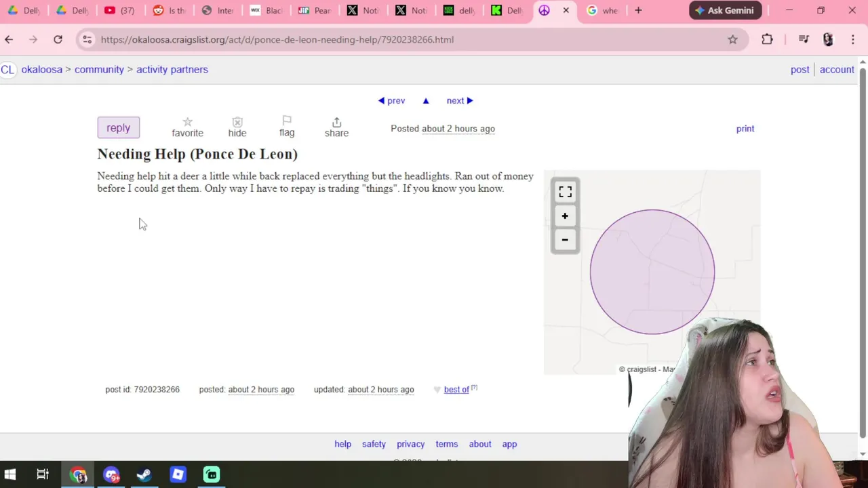Switch to the Google search tab
The height and width of the screenshot is (488, 868).
pos(603,10)
